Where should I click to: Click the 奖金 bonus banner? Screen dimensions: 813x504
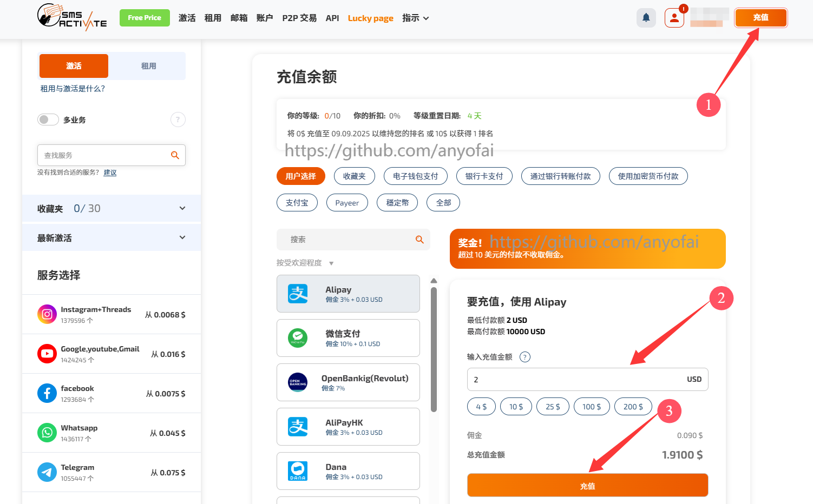pyautogui.click(x=587, y=249)
